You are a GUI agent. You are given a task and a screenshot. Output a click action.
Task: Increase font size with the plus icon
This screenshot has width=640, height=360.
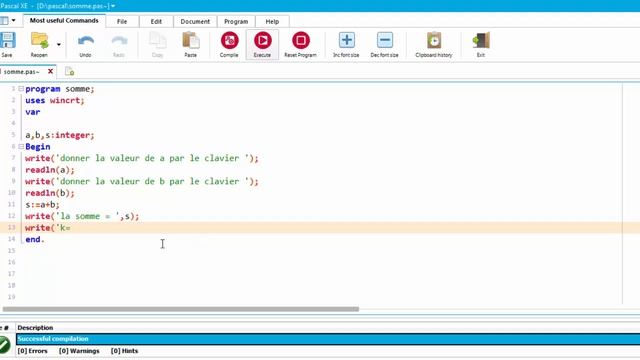point(347,40)
